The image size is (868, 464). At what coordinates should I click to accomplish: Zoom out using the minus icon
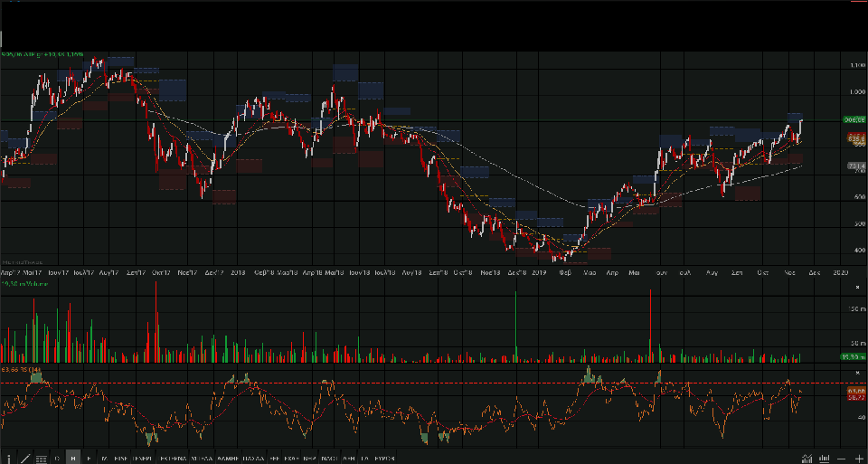843,459
